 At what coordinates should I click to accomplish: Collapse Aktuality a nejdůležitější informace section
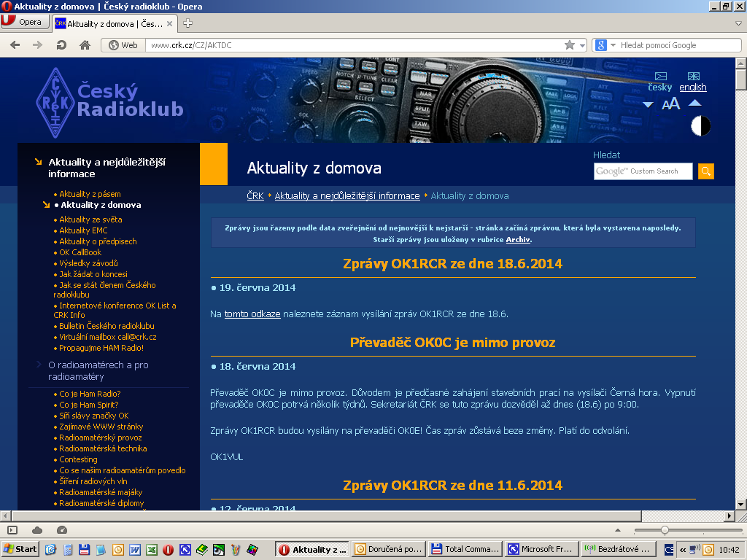pos(107,168)
